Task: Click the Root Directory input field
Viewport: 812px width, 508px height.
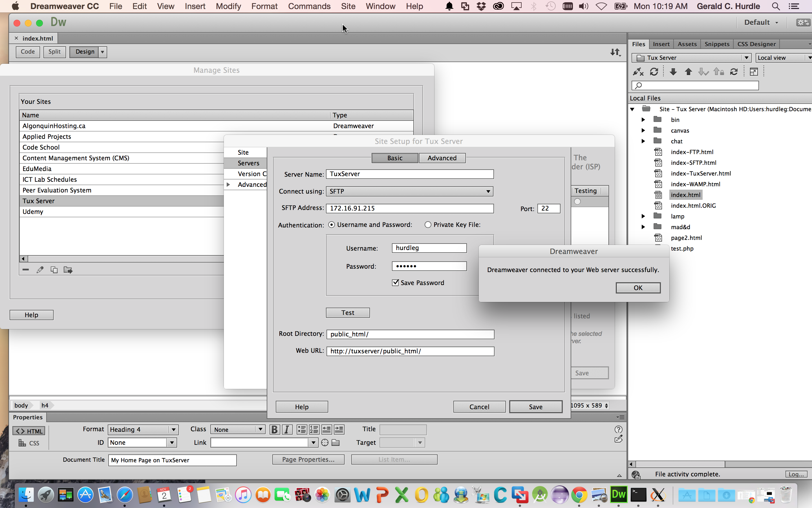Action: (x=410, y=334)
